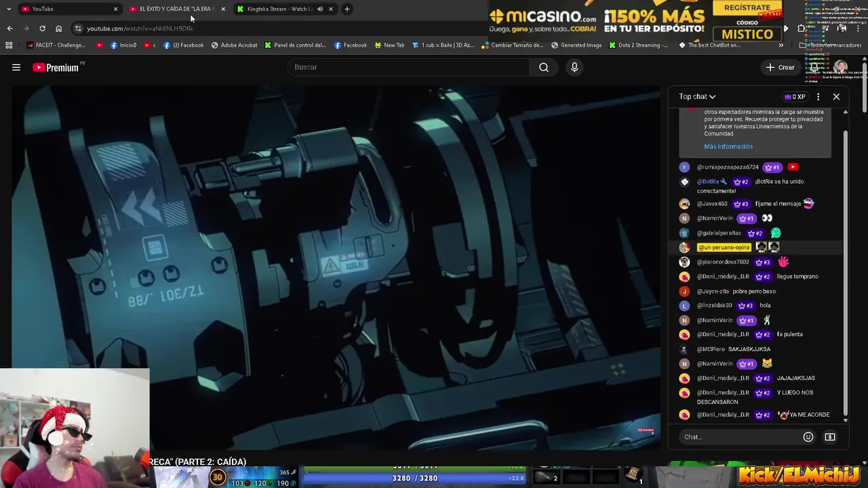Screen dimensions: 868x488
Task: Click @Jeyco-z8e avatar in chat
Action: (684, 291)
